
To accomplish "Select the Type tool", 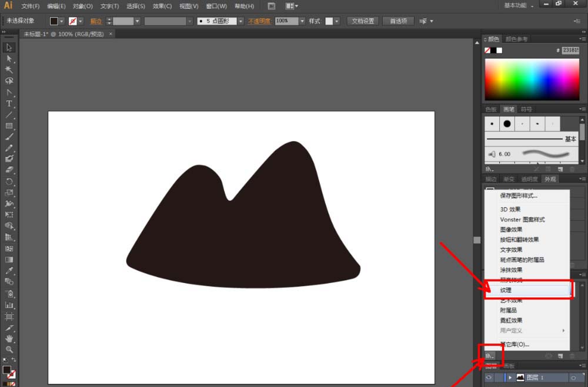I will (x=9, y=103).
